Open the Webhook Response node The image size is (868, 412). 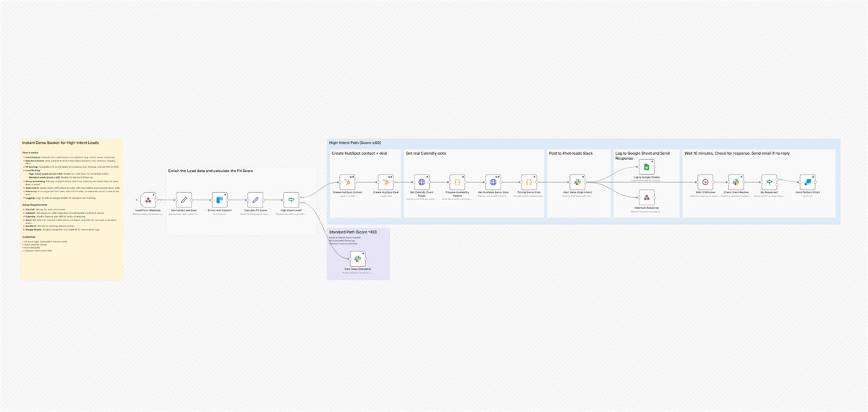pyautogui.click(x=647, y=197)
